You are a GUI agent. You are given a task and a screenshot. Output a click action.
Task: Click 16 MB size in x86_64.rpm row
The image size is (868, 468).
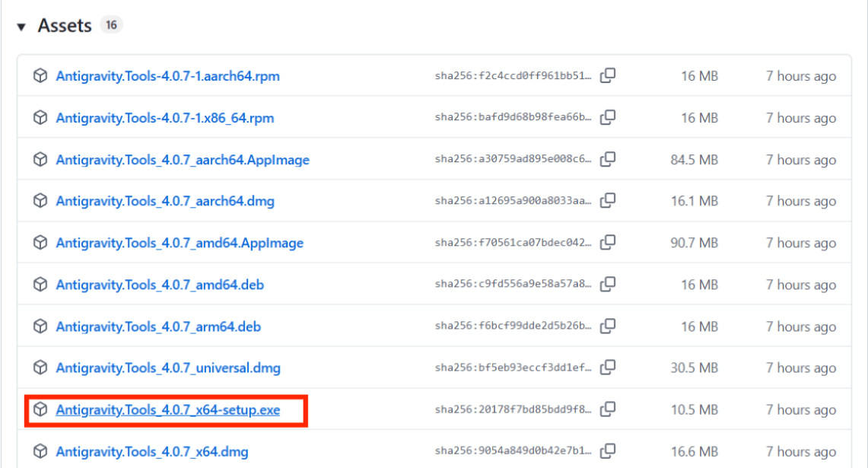(x=700, y=118)
